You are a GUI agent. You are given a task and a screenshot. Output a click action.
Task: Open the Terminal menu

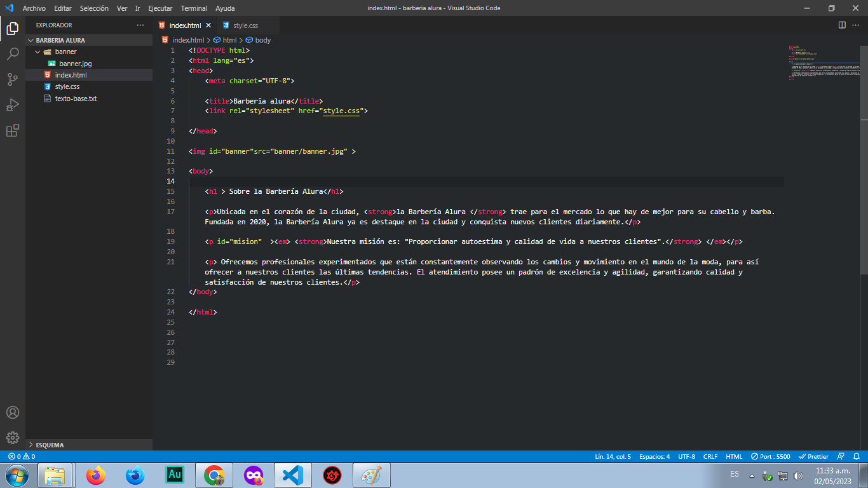(194, 8)
